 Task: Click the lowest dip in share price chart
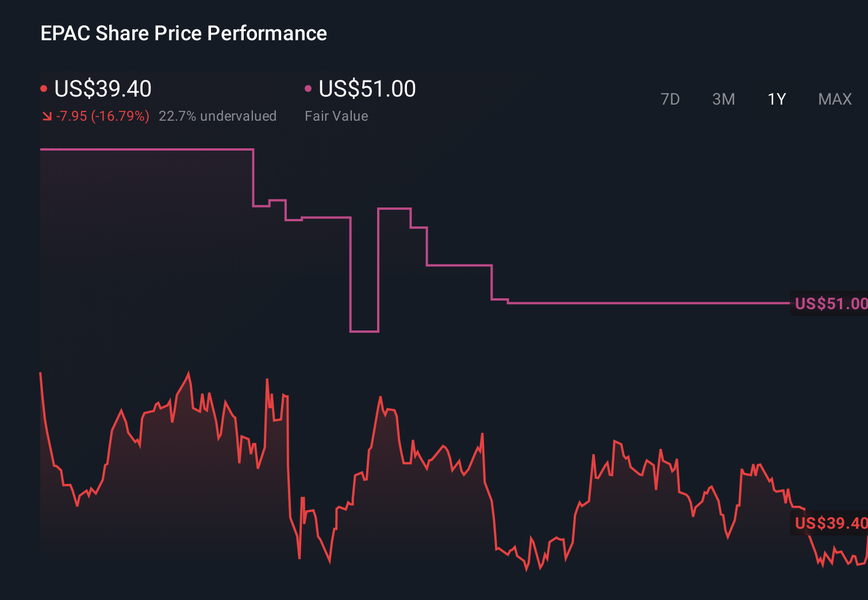click(526, 571)
